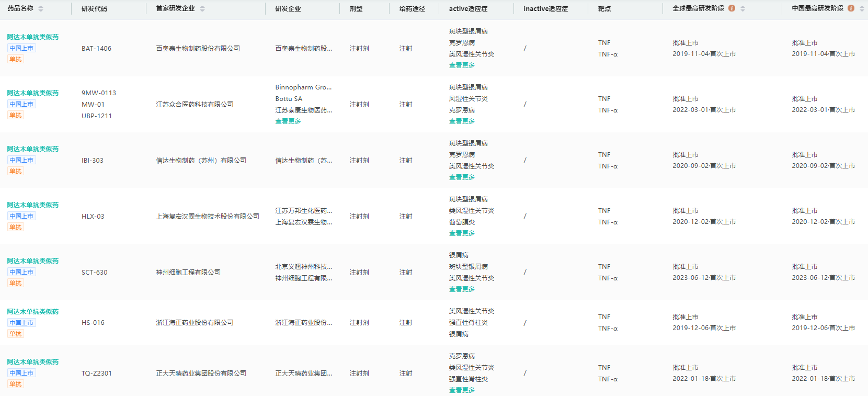Screen dimensions: 868x396
Task: Click 风湿性关节炎 indication in 9MW-0113 row
Action: (x=469, y=99)
